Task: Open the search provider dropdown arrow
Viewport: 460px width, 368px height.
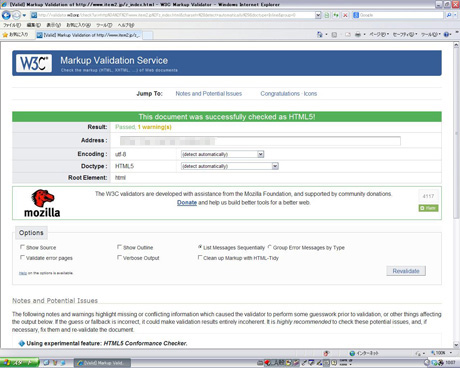Action: coord(455,15)
